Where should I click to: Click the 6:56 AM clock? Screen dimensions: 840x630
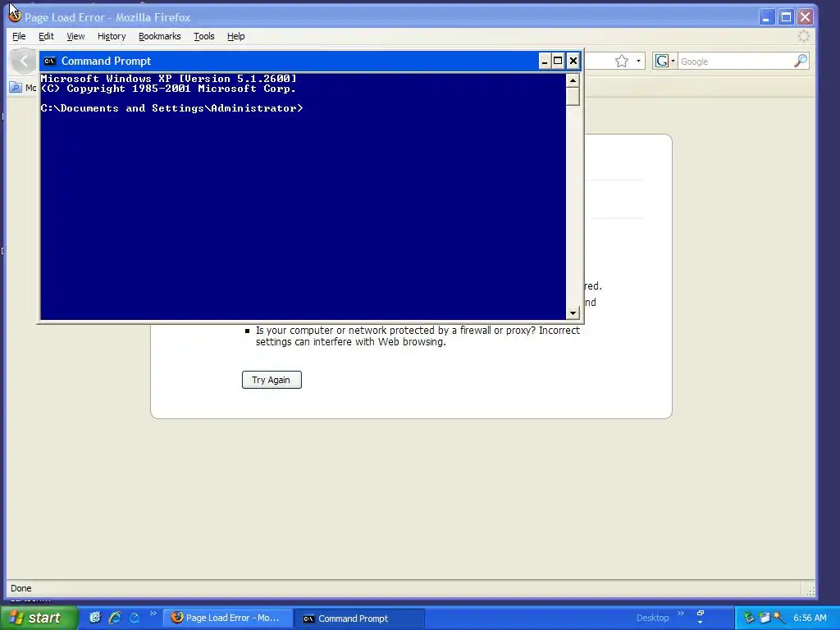810,618
